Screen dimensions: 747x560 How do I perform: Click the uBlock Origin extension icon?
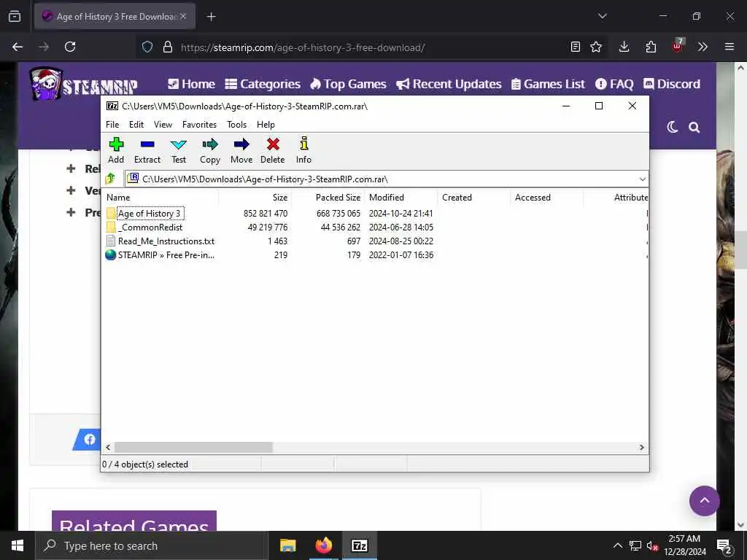tap(677, 46)
